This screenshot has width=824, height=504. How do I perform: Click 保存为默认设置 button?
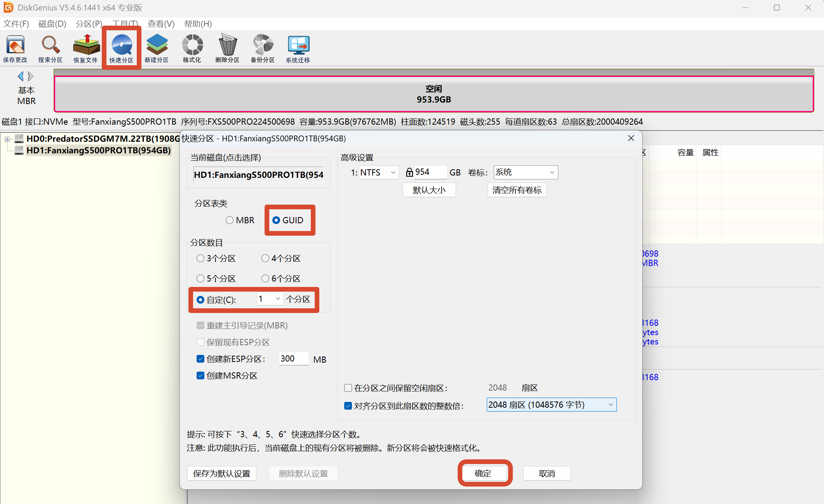(x=221, y=473)
